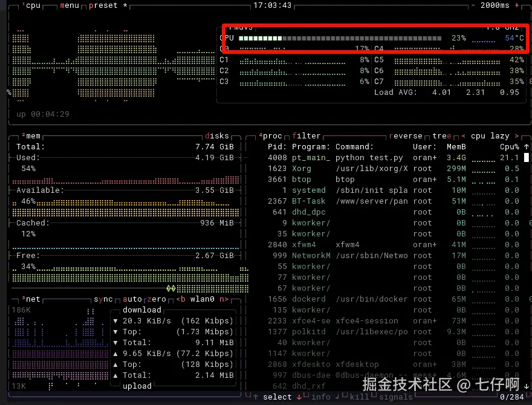The height and width of the screenshot is (405, 532).
Task: Click the process list scrollbar handle
Action: coord(526,157)
